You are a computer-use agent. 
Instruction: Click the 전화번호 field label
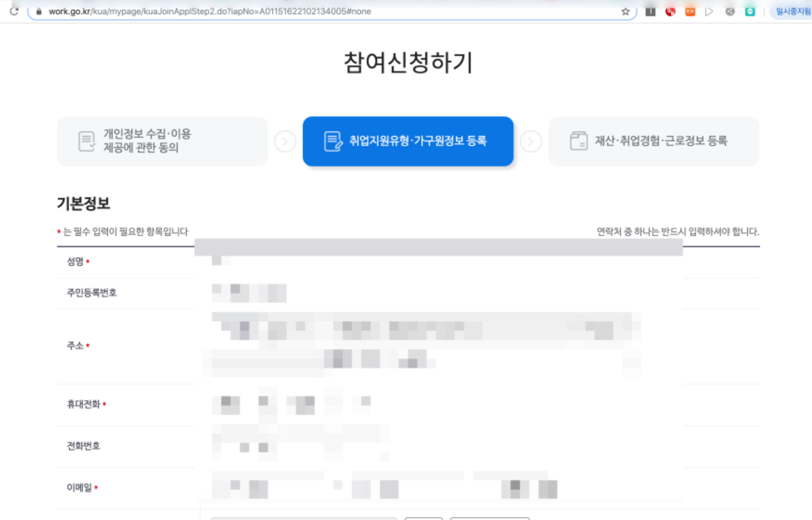[x=83, y=446]
